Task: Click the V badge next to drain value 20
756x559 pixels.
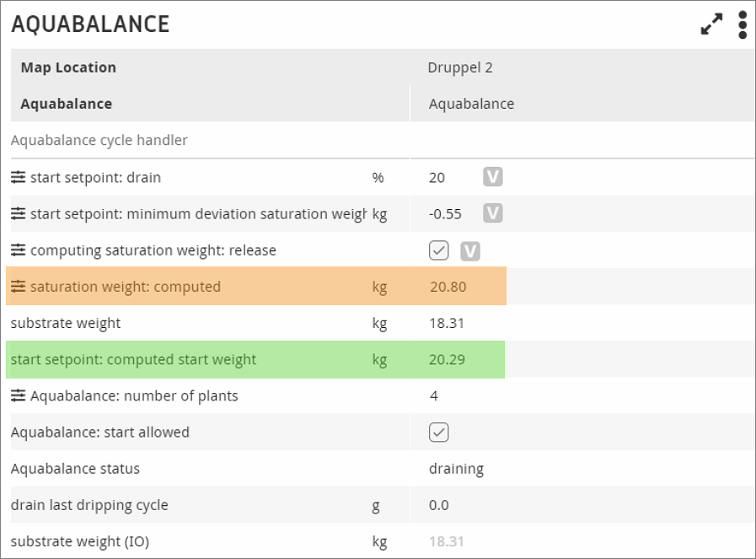Action: pyautogui.click(x=493, y=177)
